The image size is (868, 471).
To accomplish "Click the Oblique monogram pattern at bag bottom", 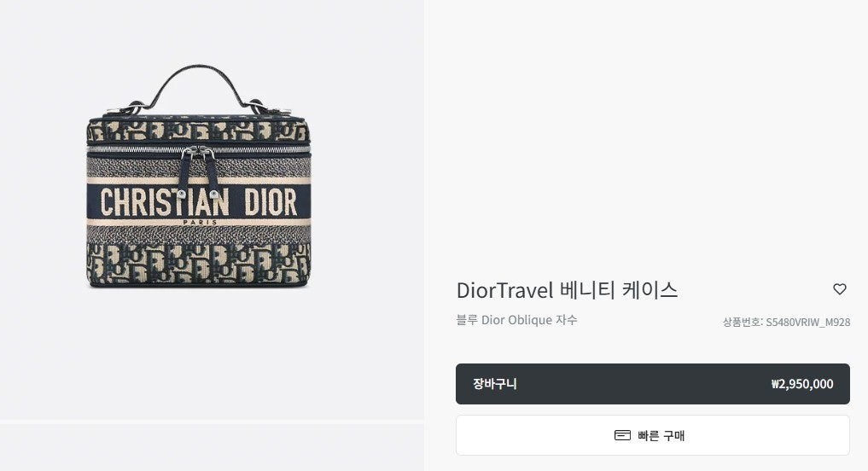I will click(198, 263).
